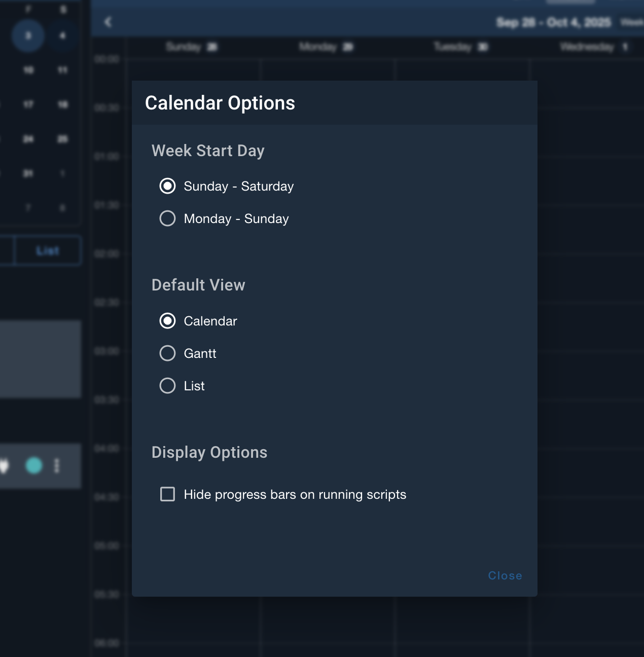Select date 4 in mini calendar
644x657 pixels.
(x=62, y=36)
